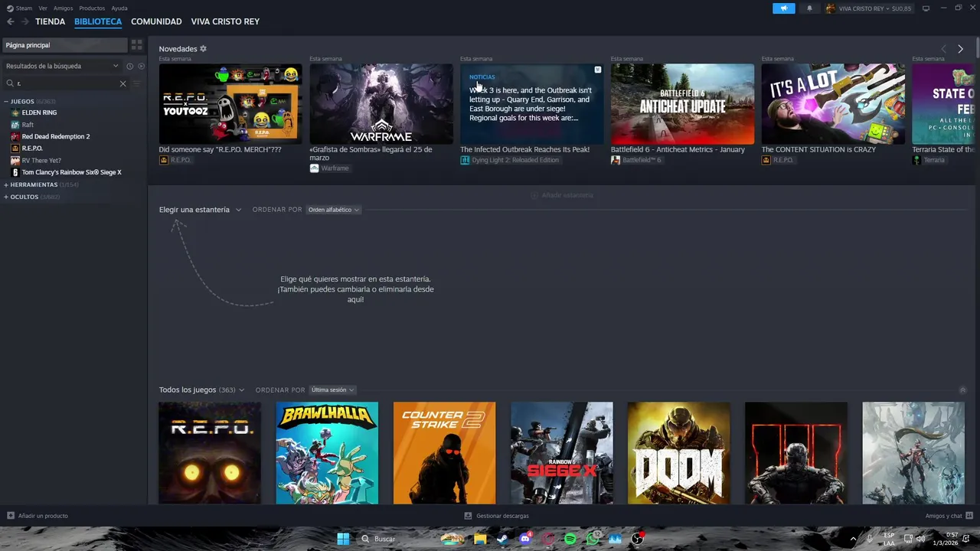Image resolution: width=980 pixels, height=551 pixels.
Task: Open the Ayuda menu
Action: [119, 8]
